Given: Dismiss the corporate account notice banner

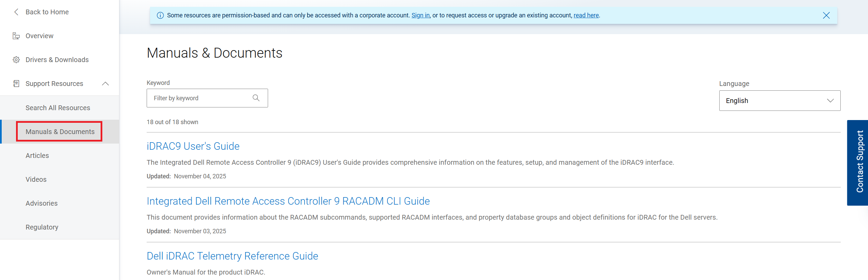Looking at the screenshot, I should point(826,15).
